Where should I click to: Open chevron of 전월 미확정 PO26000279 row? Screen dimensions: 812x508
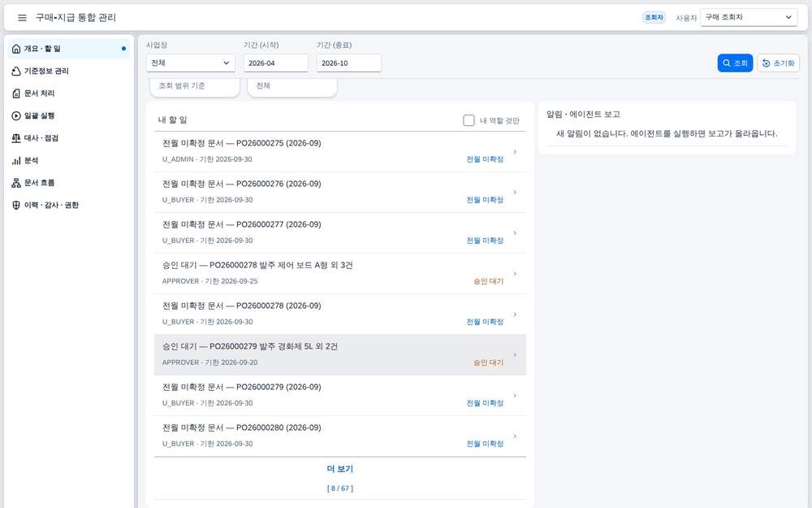515,396
